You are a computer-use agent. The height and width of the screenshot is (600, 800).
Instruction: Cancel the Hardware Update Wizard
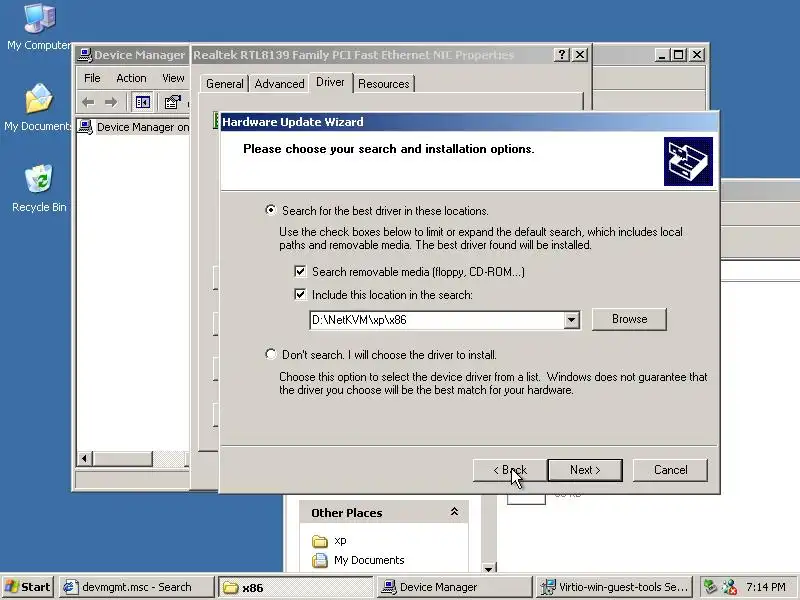point(670,470)
